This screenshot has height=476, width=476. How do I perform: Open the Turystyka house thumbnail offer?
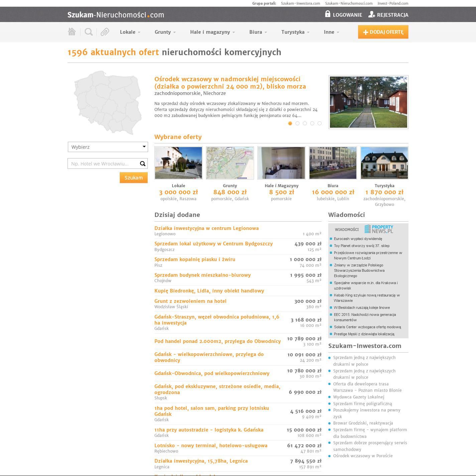384,163
